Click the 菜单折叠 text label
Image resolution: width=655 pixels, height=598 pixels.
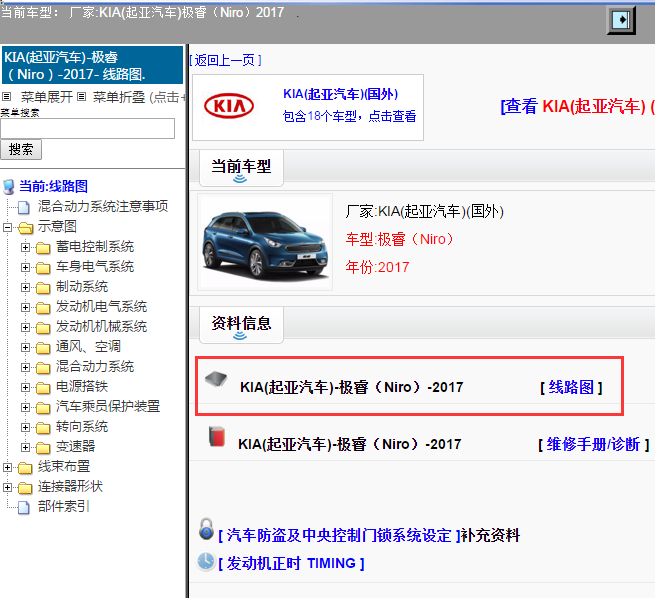coord(119,97)
